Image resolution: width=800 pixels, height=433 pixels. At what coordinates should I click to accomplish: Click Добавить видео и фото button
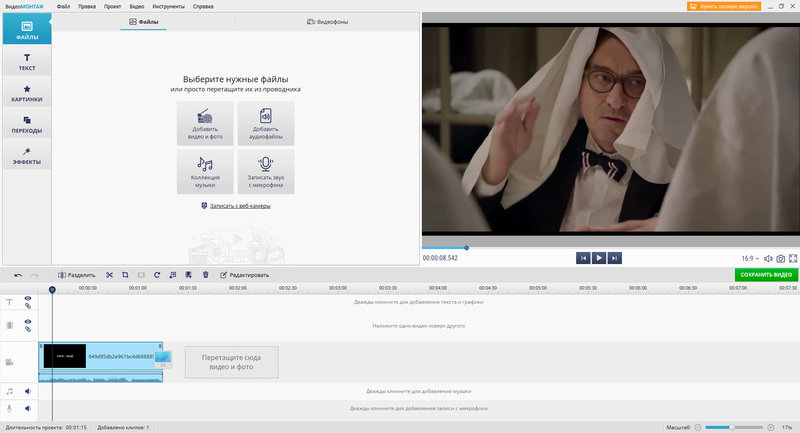click(205, 123)
